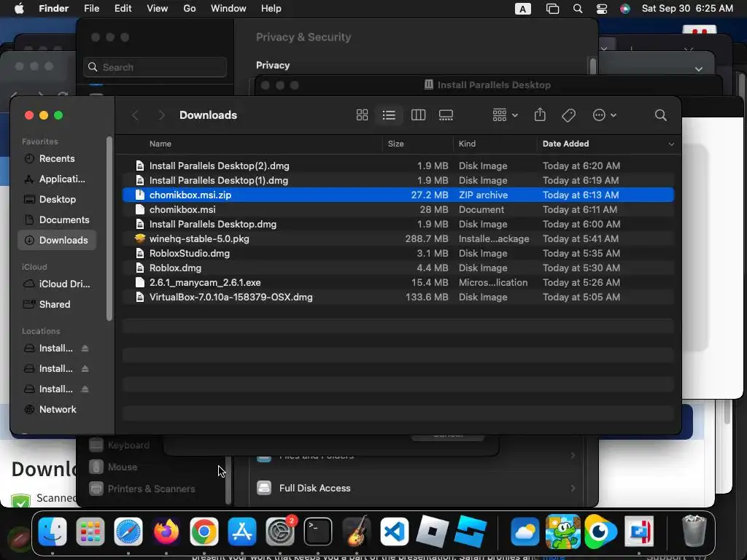The height and width of the screenshot is (560, 747).
Task: Select 2.6.1_manycam_2.6.1.exe file
Action: [x=398, y=282]
